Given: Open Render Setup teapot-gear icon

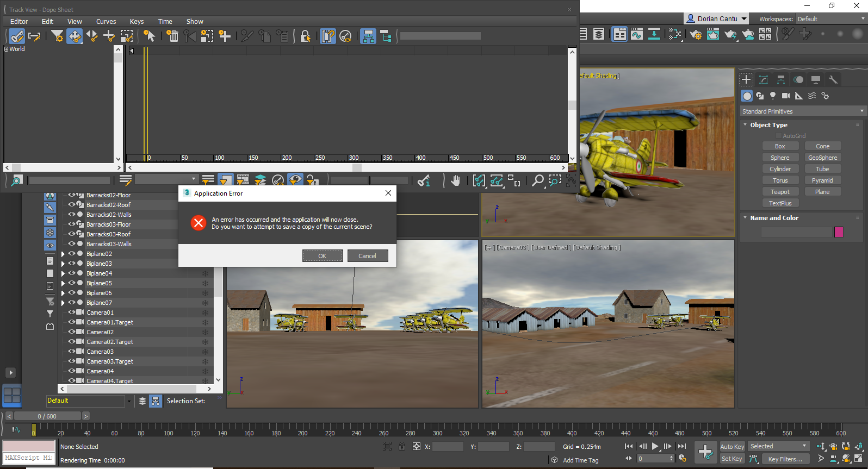Looking at the screenshot, I should click(x=696, y=34).
